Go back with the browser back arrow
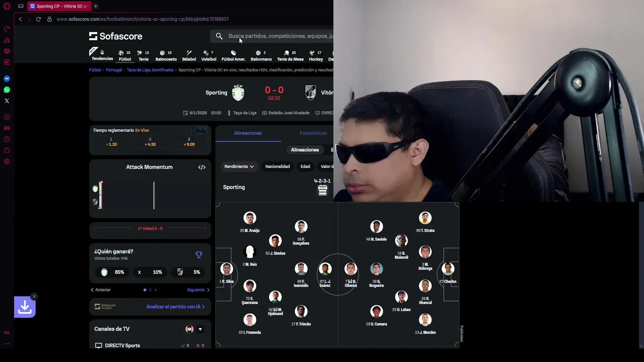The width and height of the screenshot is (644, 362). coord(20,19)
